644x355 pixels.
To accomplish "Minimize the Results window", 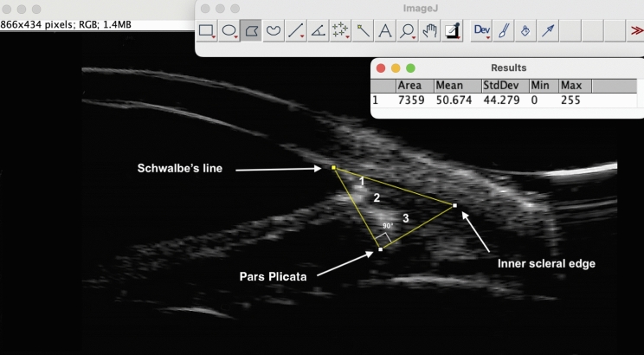I will click(396, 68).
